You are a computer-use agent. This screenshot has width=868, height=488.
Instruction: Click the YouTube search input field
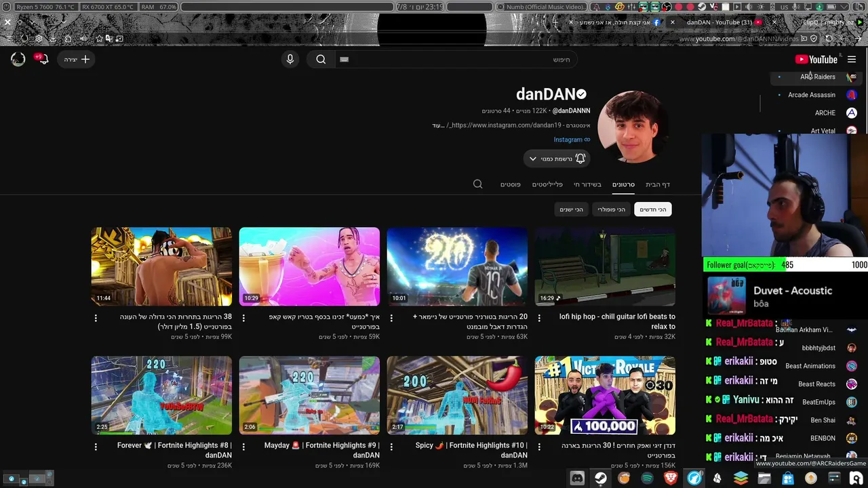point(456,60)
